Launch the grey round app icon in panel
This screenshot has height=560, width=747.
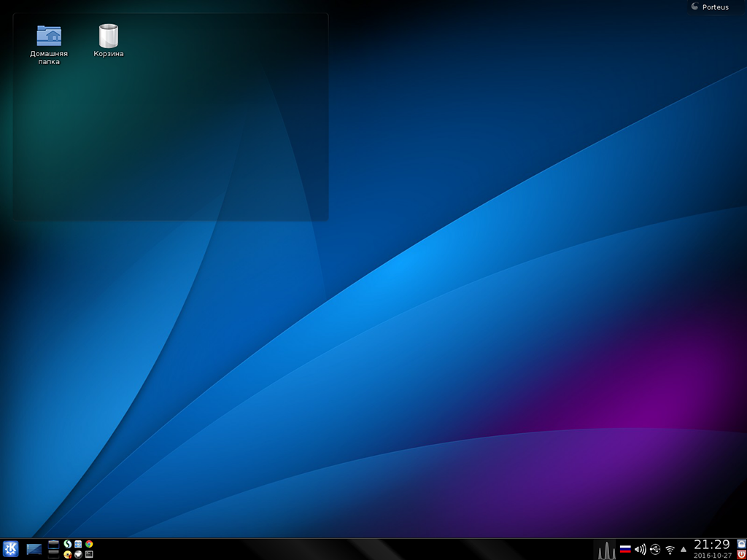pos(78,554)
